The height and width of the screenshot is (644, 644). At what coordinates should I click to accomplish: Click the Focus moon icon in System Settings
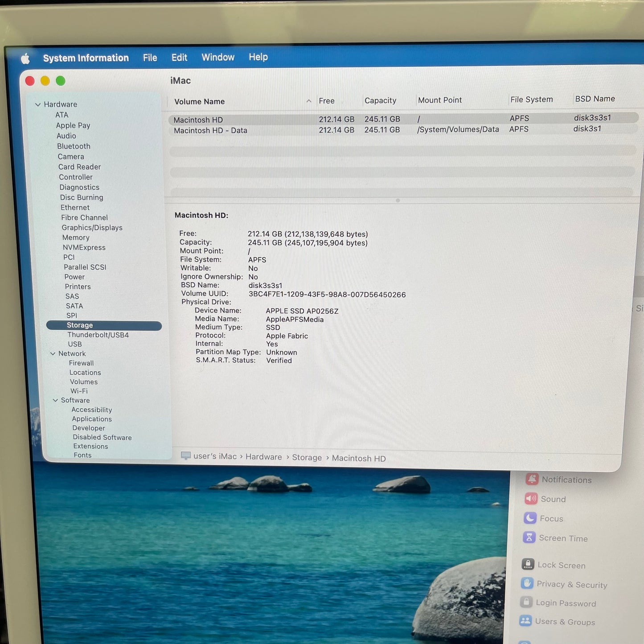(x=530, y=518)
